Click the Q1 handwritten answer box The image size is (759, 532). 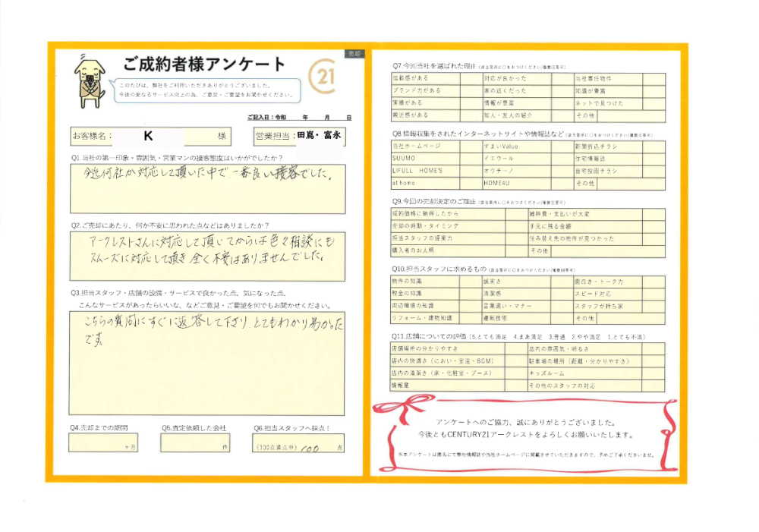tap(206, 189)
